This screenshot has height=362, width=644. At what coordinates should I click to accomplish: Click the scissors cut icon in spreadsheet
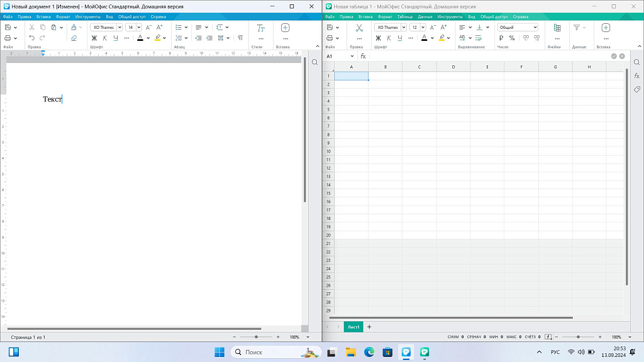tap(359, 28)
